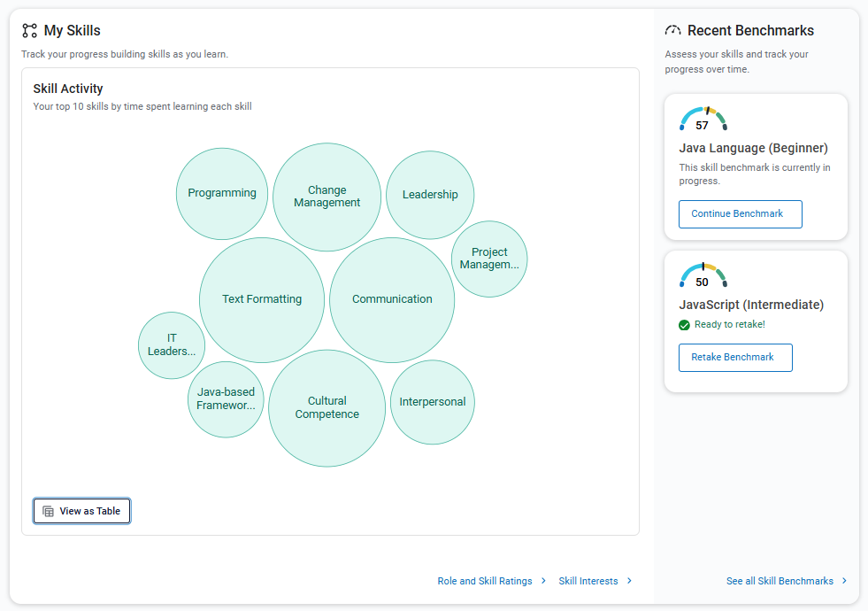868x611 pixels.
Task: Click the Java Language score gauge
Action: (x=703, y=119)
